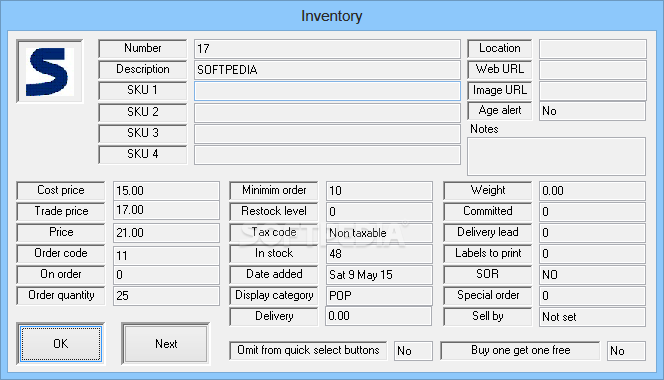Image resolution: width=664 pixels, height=380 pixels.
Task: Edit Cost price value 15.00
Action: (x=166, y=191)
